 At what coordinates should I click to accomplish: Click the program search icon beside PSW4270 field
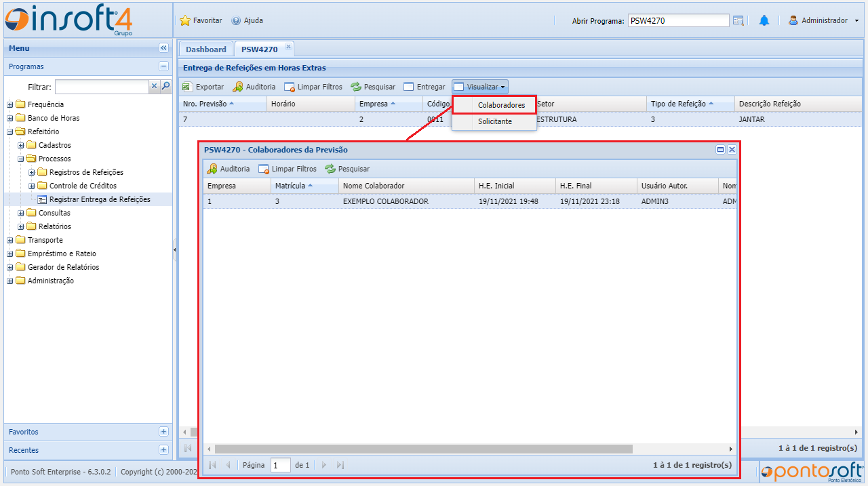(x=738, y=20)
